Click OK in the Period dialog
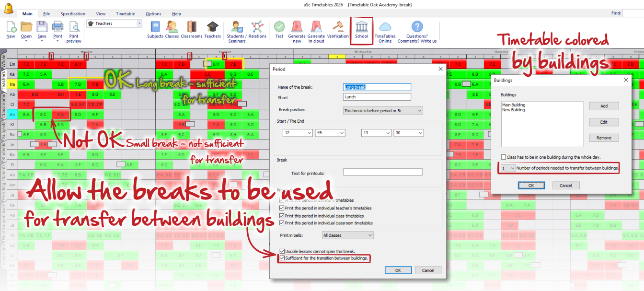Viewport: 644px width, 291px height. point(398,270)
